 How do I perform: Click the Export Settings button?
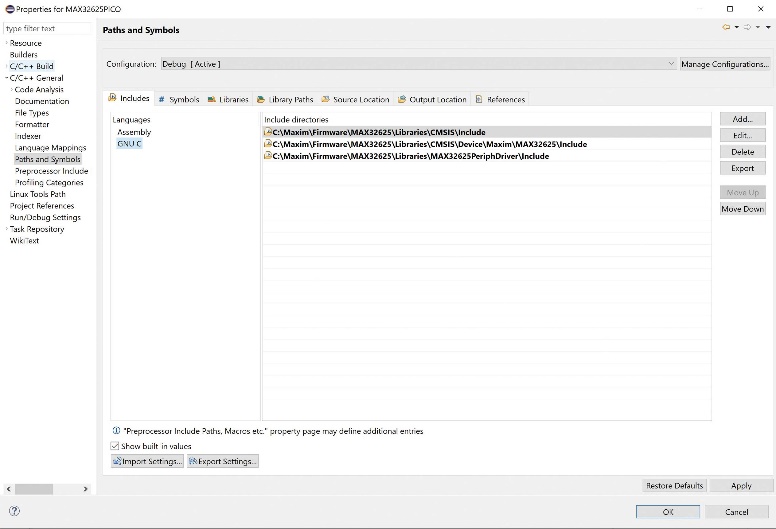pyautogui.click(x=223, y=461)
